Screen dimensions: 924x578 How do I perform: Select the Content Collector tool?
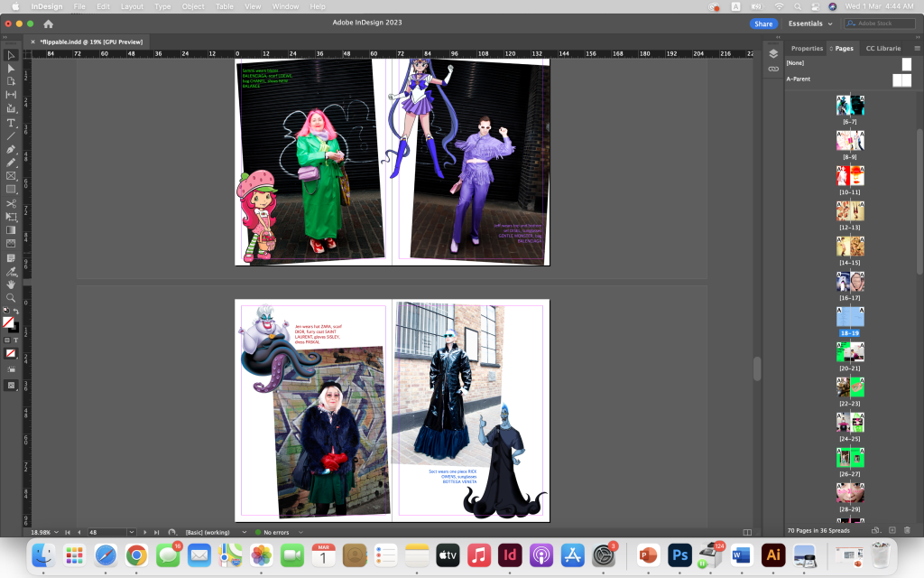coord(11,108)
